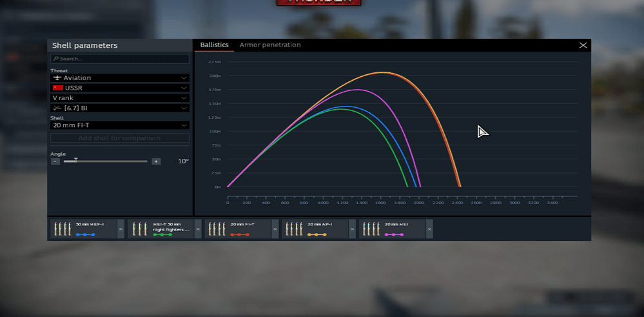Select the Ballistics tab

click(x=214, y=45)
